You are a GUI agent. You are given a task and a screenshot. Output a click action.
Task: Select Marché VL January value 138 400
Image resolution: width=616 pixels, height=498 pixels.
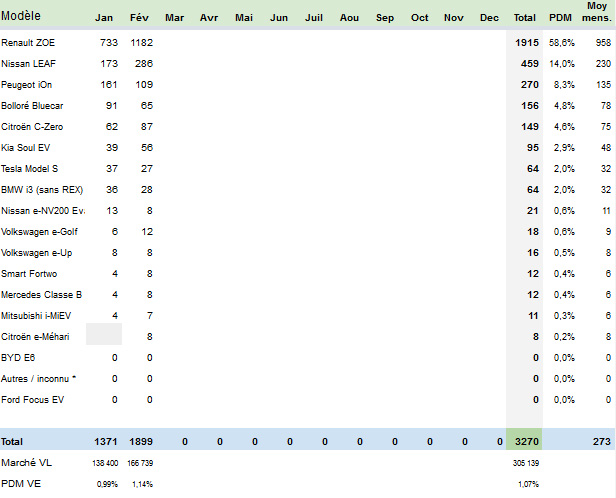point(105,463)
